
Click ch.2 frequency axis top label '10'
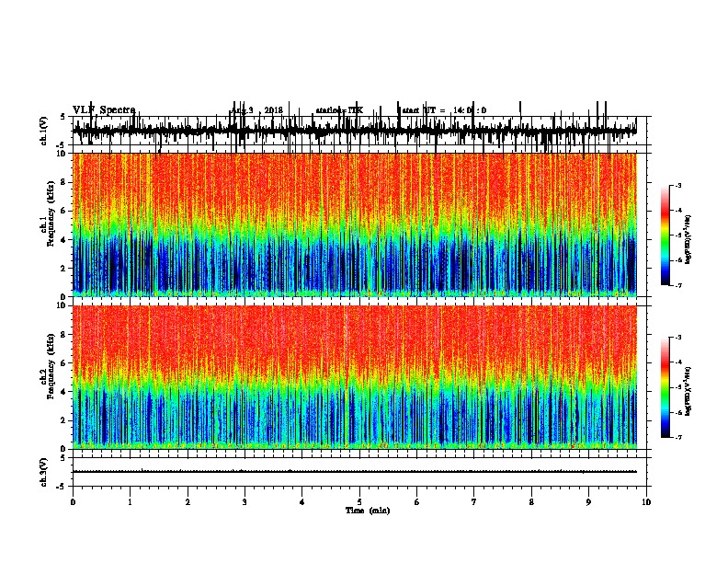pyautogui.click(x=63, y=305)
